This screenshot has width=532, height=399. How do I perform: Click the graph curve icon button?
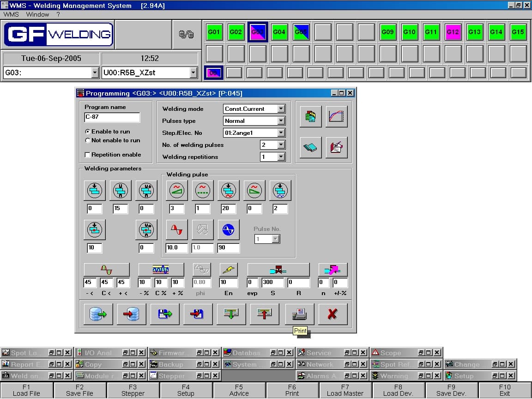[x=336, y=117]
